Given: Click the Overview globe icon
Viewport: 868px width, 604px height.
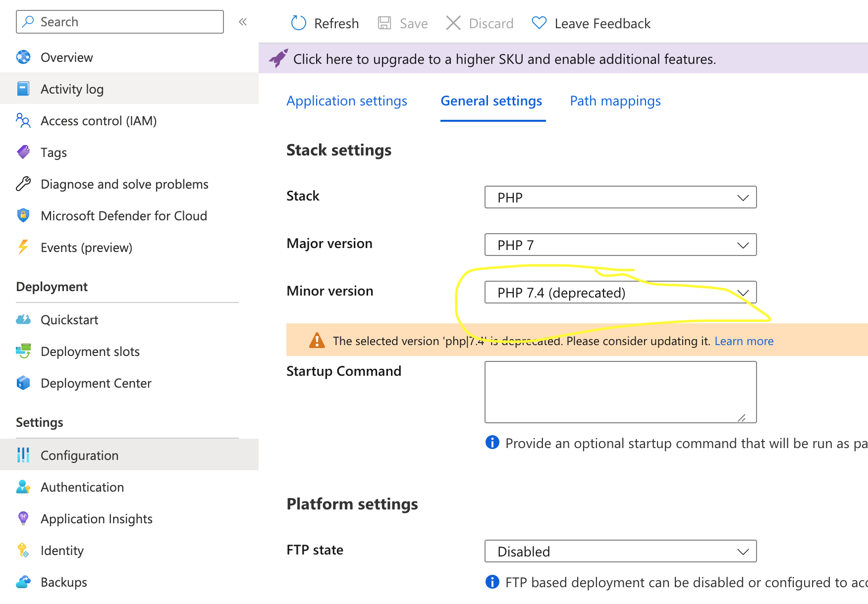Looking at the screenshot, I should pyautogui.click(x=23, y=57).
